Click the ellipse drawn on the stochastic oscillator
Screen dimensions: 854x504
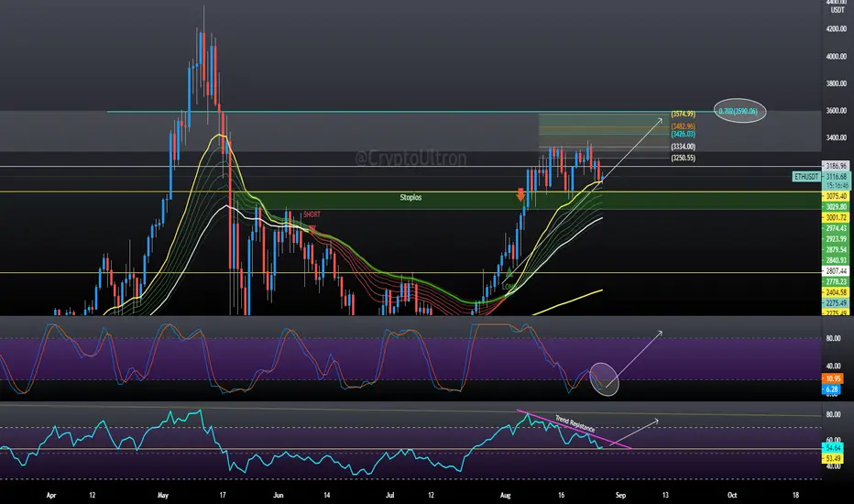pos(605,378)
